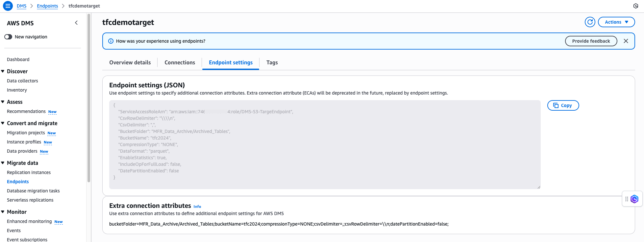Open Info link for Extra connection attributes

tap(197, 207)
